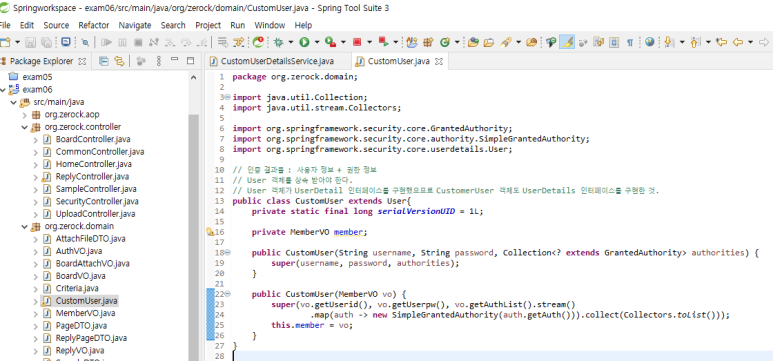Click Collapse All in Package Explorer
773x361 pixels.
pos(104,61)
